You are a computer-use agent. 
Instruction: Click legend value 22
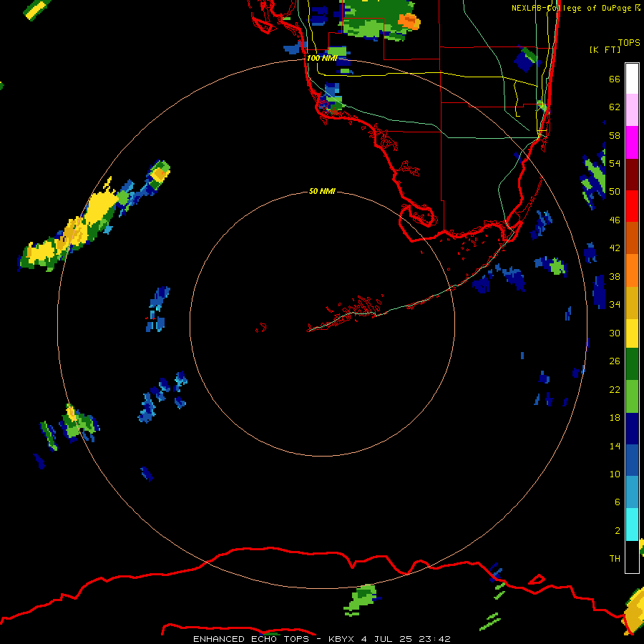[x=615, y=390]
